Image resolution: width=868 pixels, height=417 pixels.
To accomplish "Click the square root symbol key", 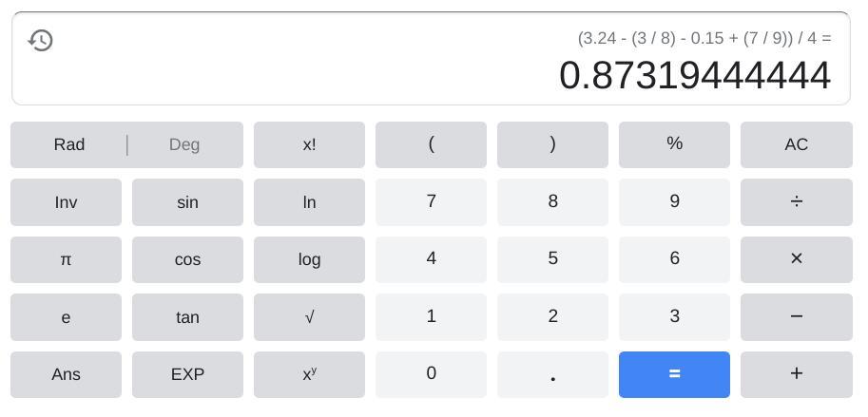I will 309,317.
